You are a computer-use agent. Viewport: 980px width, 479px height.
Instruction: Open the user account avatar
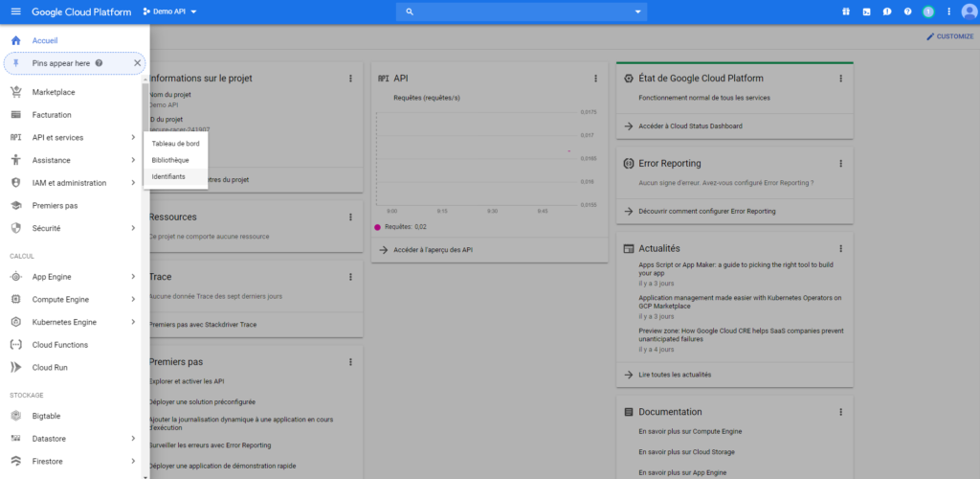tap(969, 11)
